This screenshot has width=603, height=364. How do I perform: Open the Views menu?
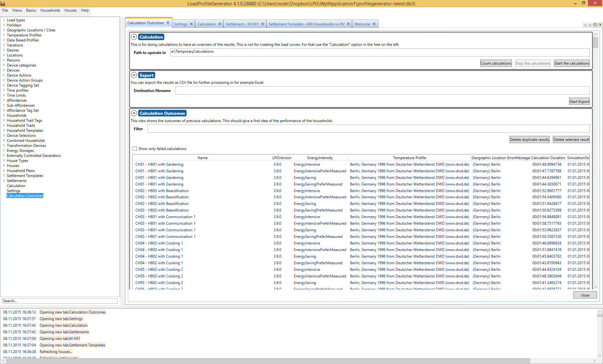pos(17,10)
